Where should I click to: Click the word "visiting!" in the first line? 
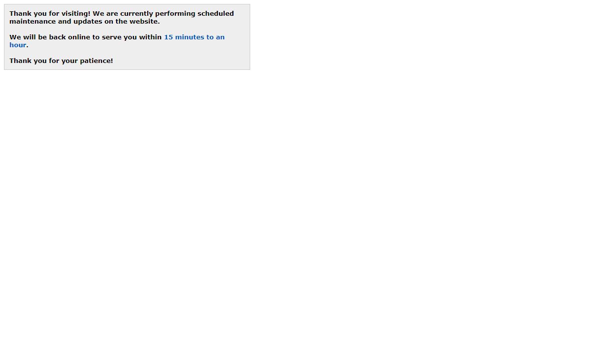76,13
